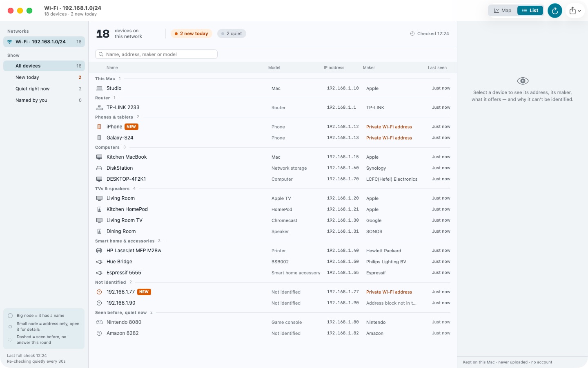Switch to Map view

tap(503, 11)
